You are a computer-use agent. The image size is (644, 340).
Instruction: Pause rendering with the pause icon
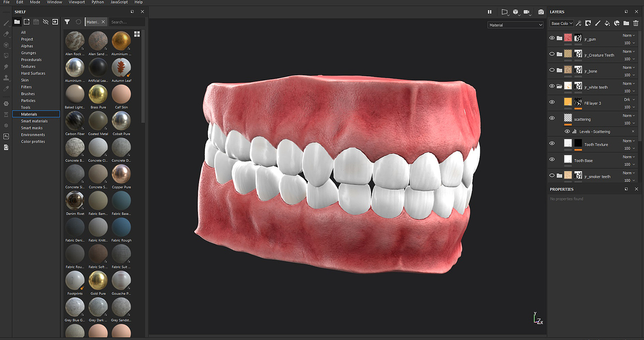point(489,12)
